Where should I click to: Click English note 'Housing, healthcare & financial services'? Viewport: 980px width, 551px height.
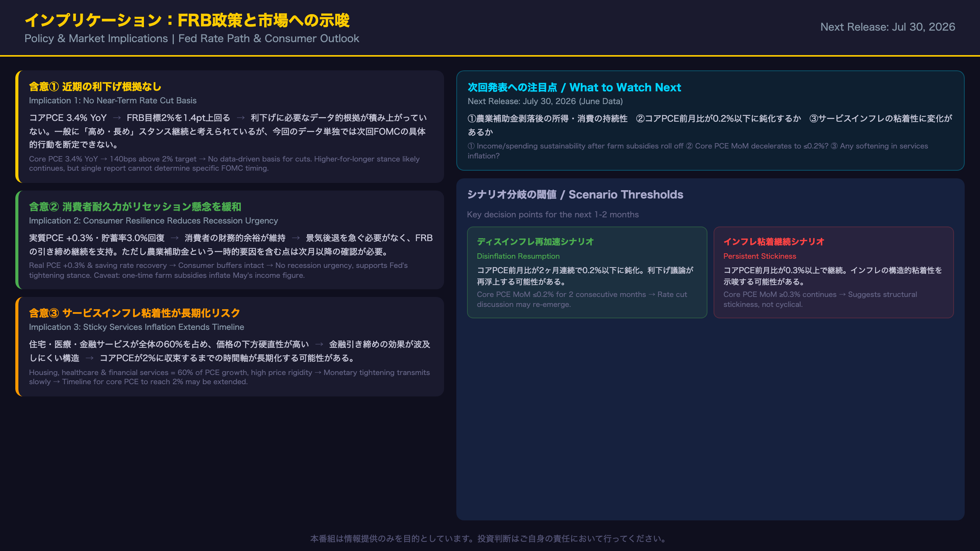[229, 377]
